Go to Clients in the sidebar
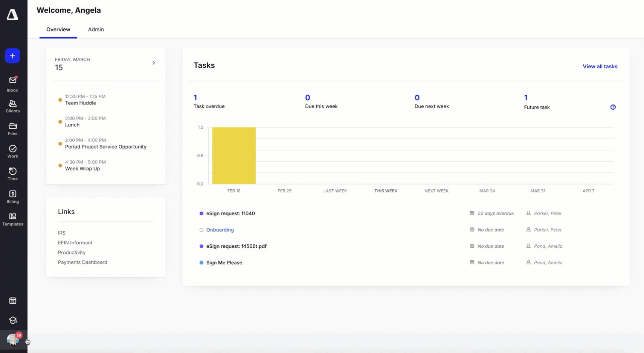This screenshot has height=353, width=644. click(x=12, y=106)
